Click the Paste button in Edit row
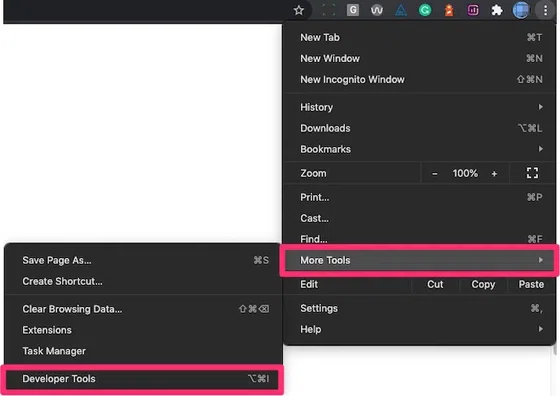 [x=531, y=284]
